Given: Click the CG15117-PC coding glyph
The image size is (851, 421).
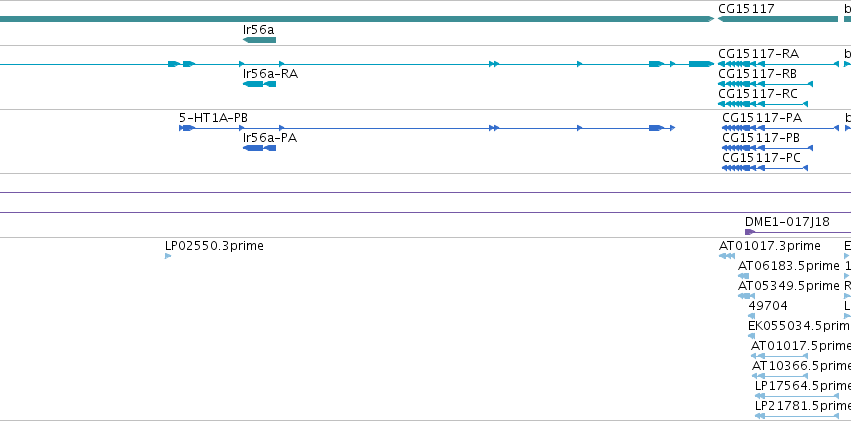Looking at the screenshot, I should 765,168.
